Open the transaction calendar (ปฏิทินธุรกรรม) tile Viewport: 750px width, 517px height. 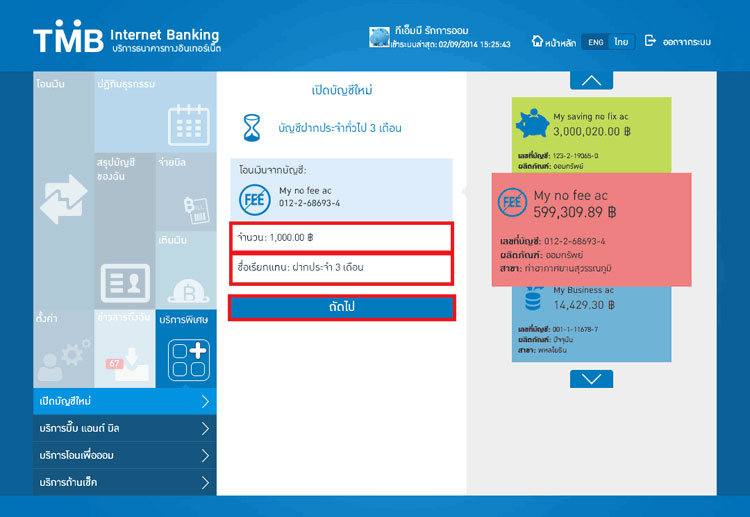[x=155, y=110]
